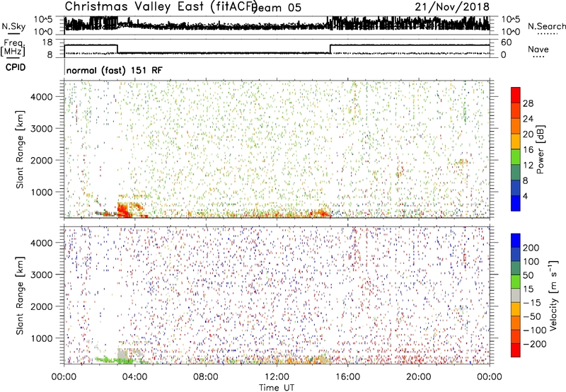Click the frequency step-down near 03:00 in Freq. panel

117,49
